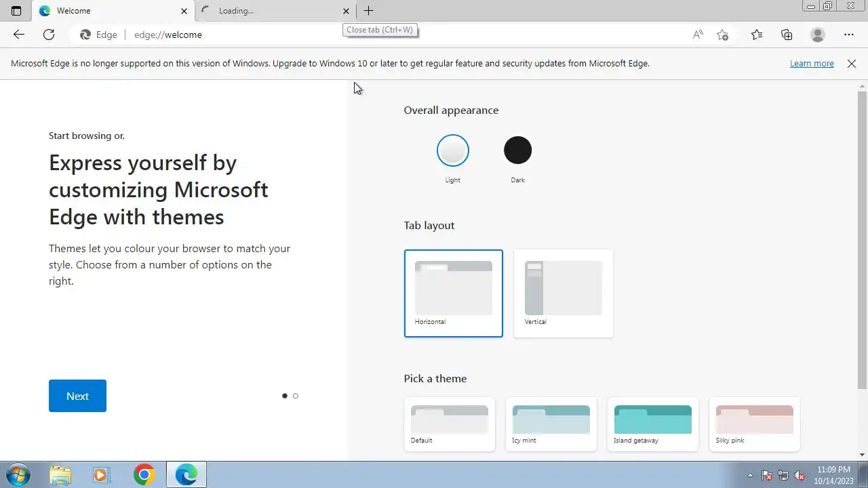Open a new tab with plus icon

pyautogui.click(x=368, y=11)
